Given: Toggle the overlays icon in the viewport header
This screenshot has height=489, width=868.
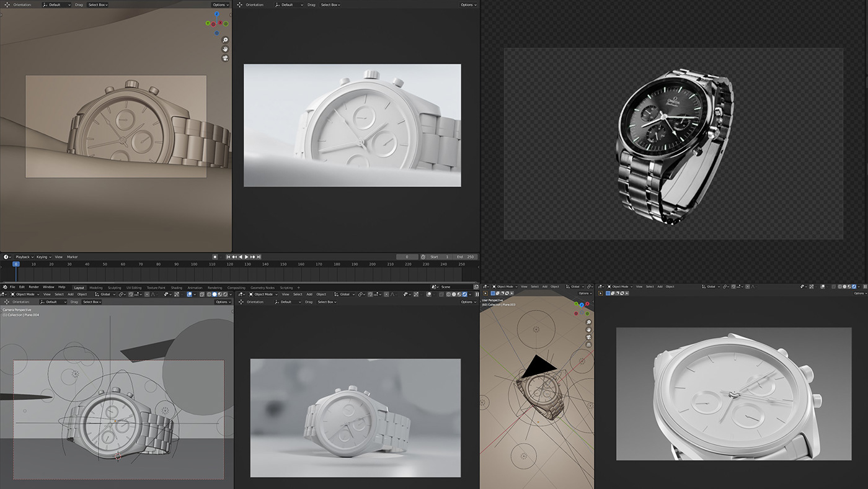Looking at the screenshot, I should 189,294.
